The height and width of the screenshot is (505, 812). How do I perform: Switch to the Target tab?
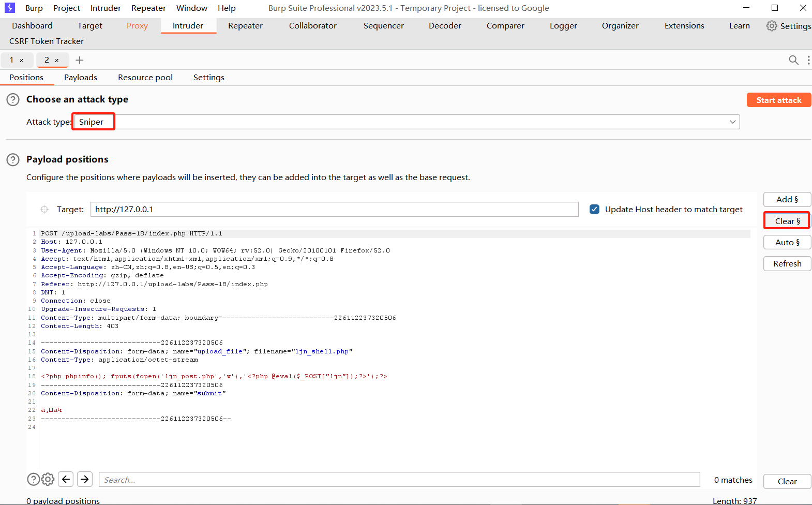pyautogui.click(x=90, y=26)
